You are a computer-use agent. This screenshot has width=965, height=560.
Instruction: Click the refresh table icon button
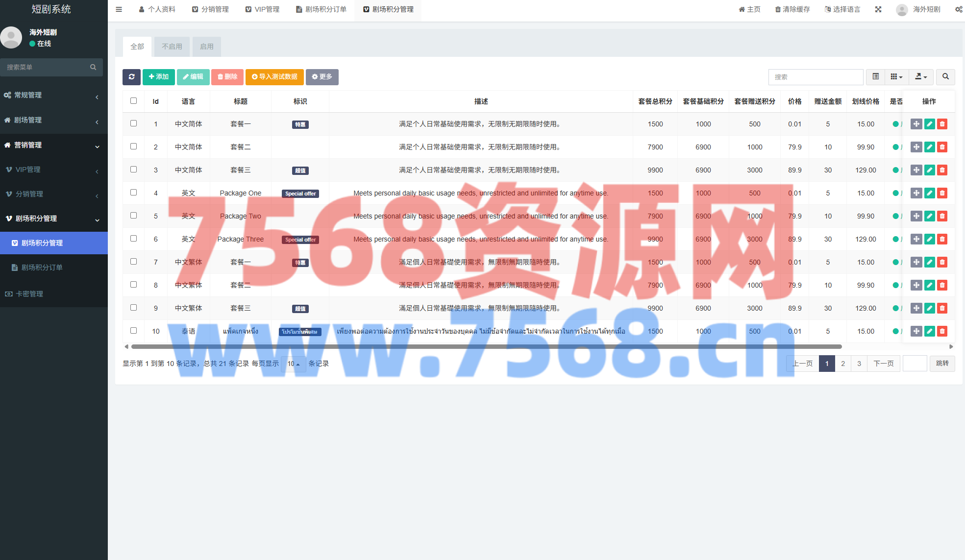coord(131,77)
